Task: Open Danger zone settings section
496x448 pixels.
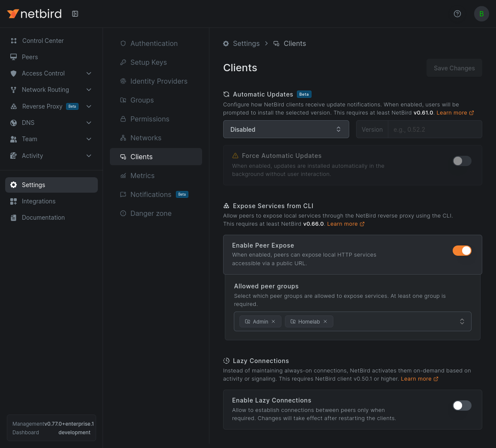Action: pyautogui.click(x=156, y=213)
